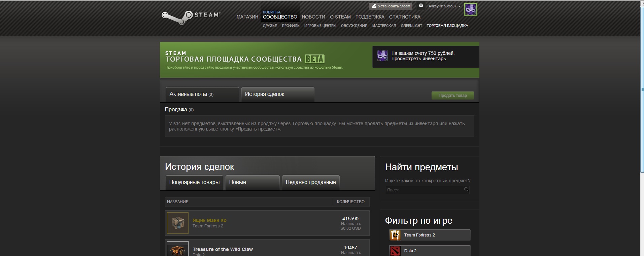The image size is (644, 256).
Task: Expand the Аккаунт n3mo07 dropdown
Action: click(x=444, y=6)
